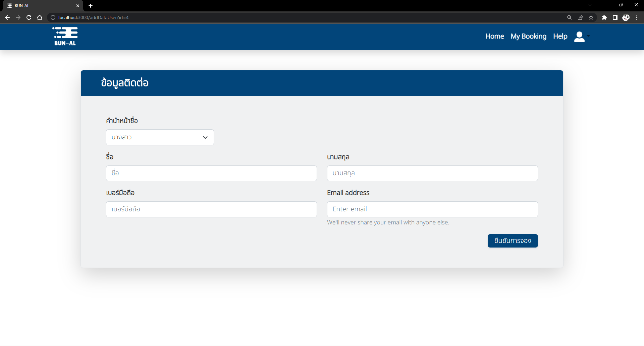Click the side panel icon
This screenshot has height=346, width=644.
pos(615,17)
